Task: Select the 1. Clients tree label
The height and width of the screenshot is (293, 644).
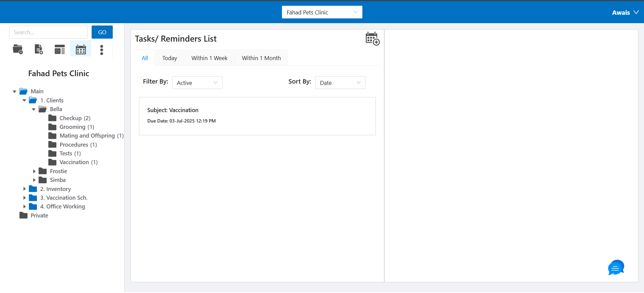Action: tap(52, 100)
